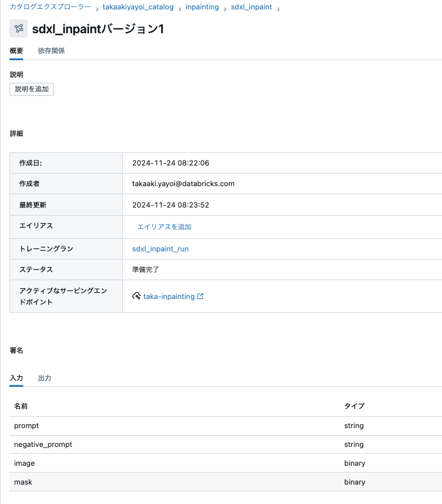Click the 作成者 label cell
Screen dimensions: 442x504
pos(66,184)
